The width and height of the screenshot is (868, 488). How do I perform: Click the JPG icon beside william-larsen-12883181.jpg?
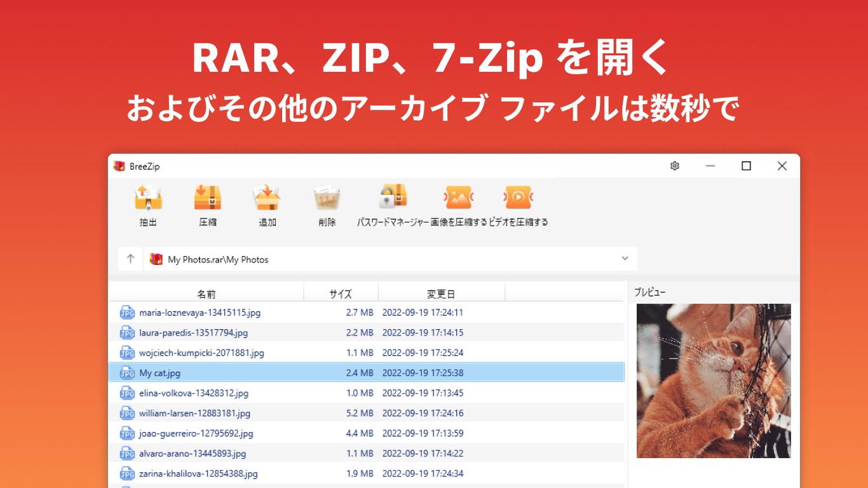click(x=127, y=413)
